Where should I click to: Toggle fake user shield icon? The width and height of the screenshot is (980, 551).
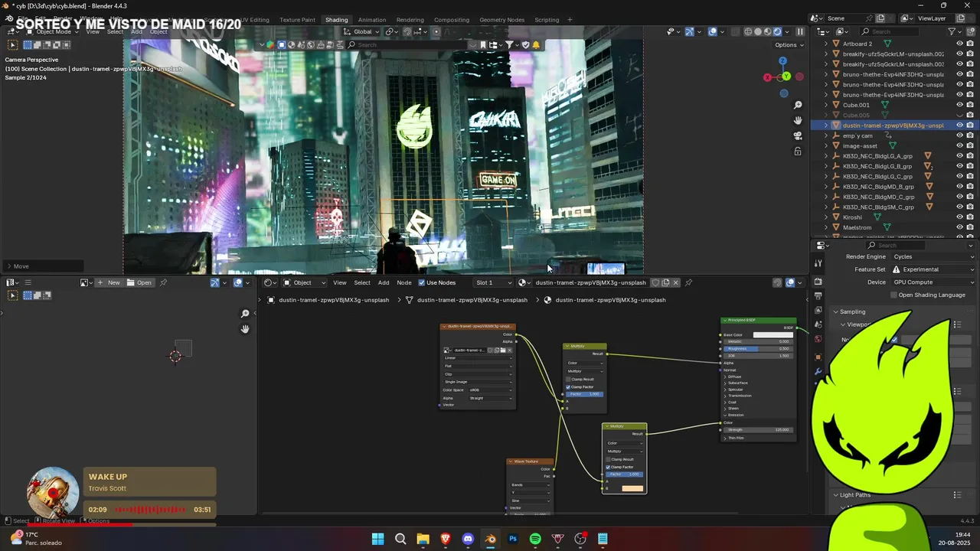point(655,282)
